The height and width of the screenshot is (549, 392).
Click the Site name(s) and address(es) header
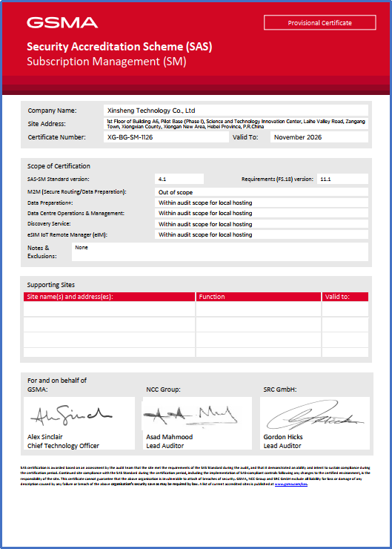point(109,297)
